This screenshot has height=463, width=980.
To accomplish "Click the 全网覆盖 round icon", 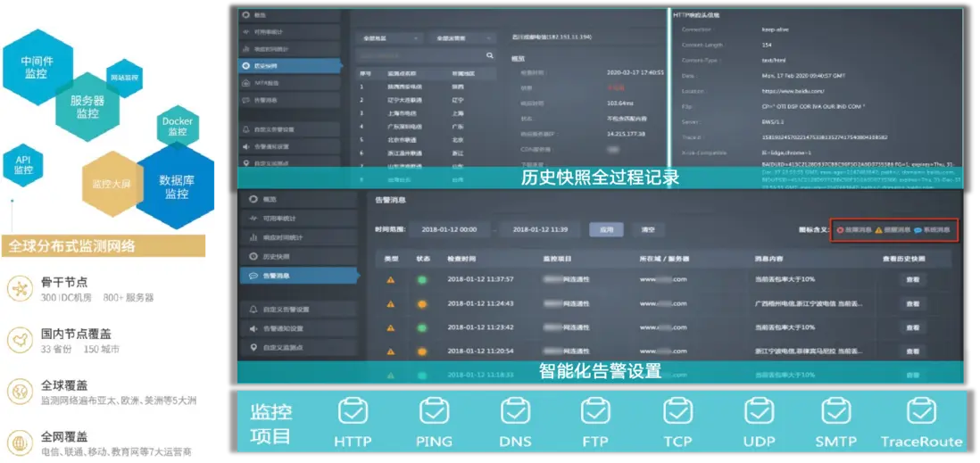I will coord(20,442).
